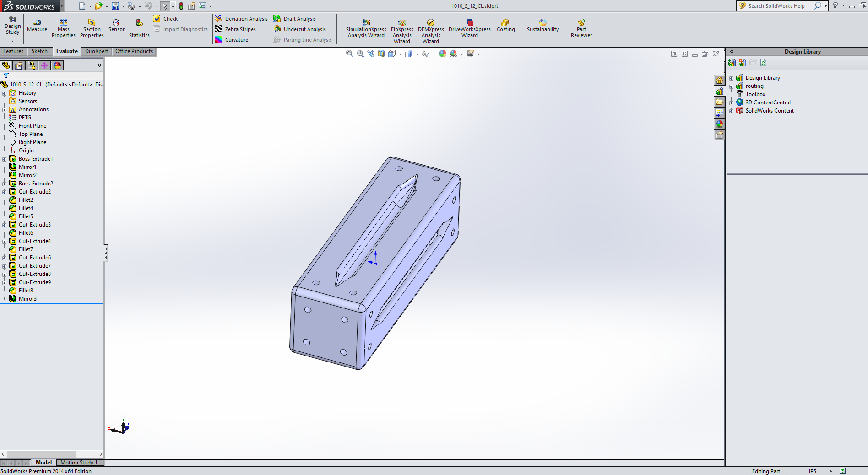Open the IPS unit system selector
This screenshot has height=475, width=868.
click(813, 471)
